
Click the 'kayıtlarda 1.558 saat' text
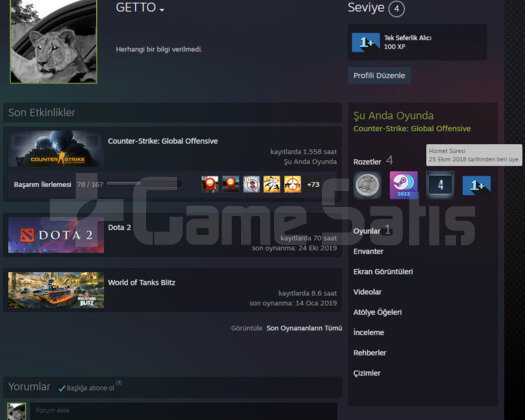tap(303, 152)
